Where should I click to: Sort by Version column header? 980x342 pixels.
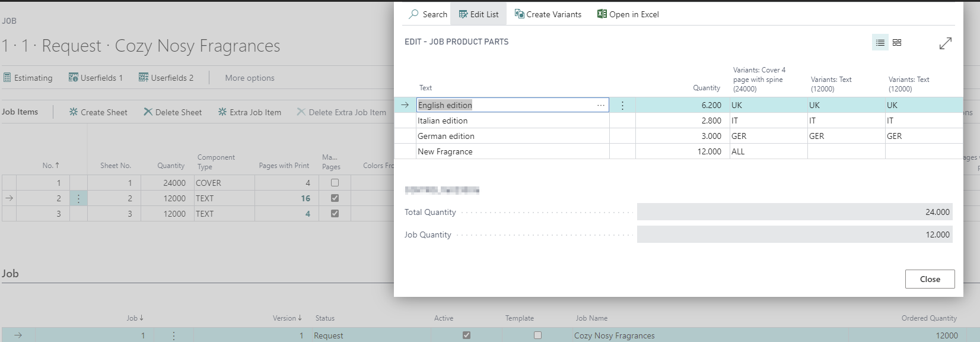tap(287, 318)
